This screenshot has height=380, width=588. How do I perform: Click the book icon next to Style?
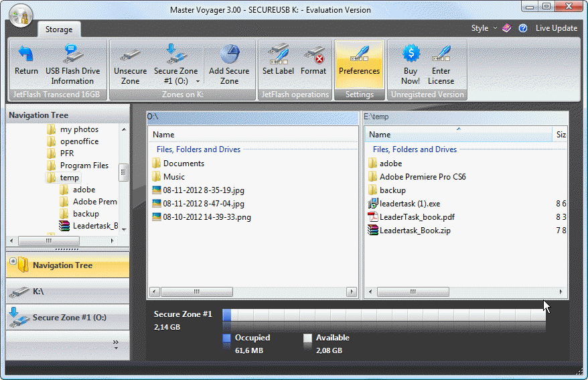507,28
